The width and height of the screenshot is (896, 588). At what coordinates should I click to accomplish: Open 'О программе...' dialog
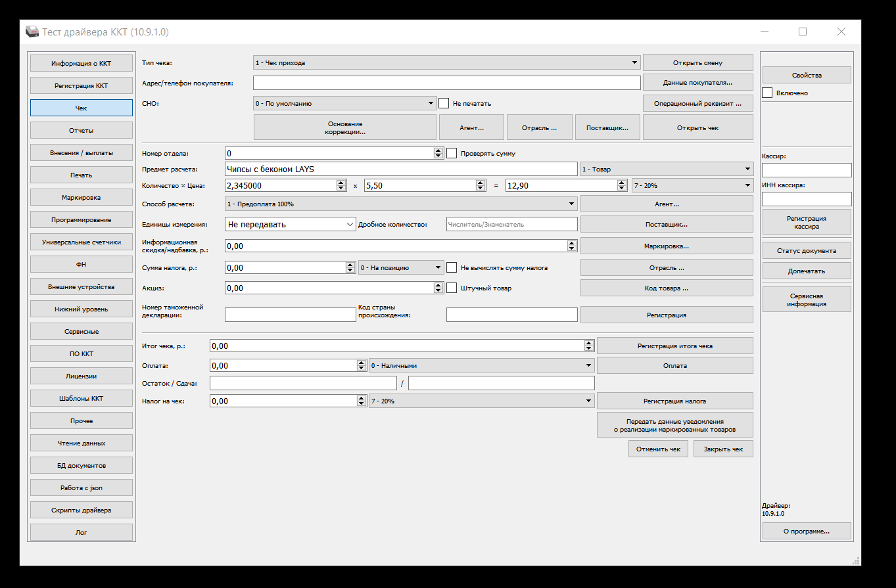tap(807, 531)
